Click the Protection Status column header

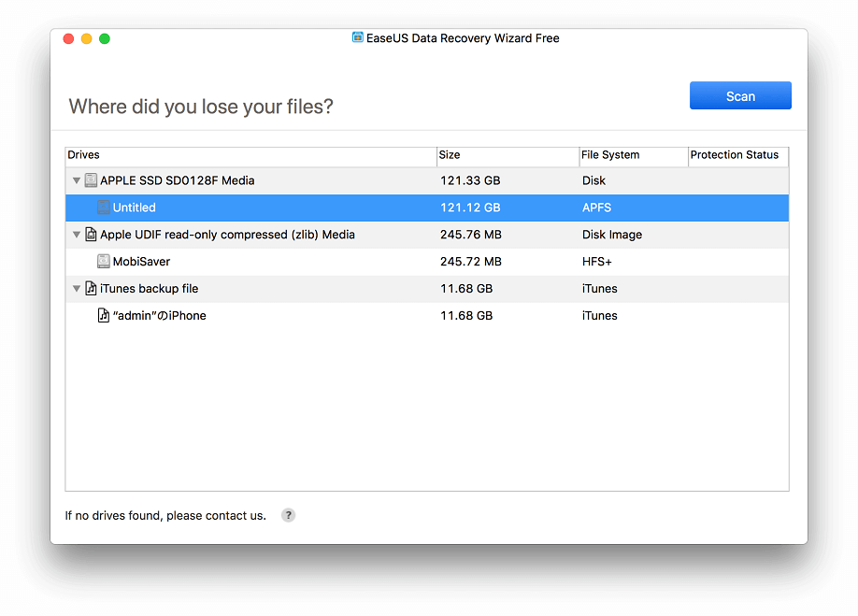[736, 155]
